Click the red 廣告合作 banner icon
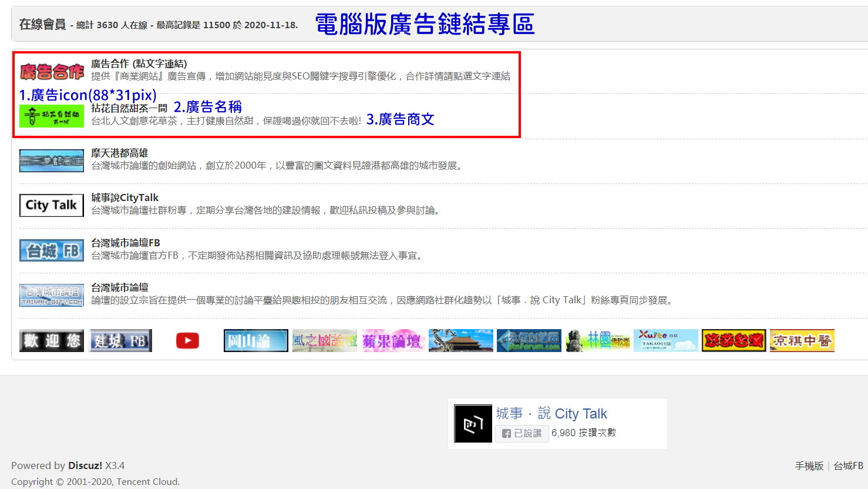This screenshot has width=868, height=489. click(52, 72)
